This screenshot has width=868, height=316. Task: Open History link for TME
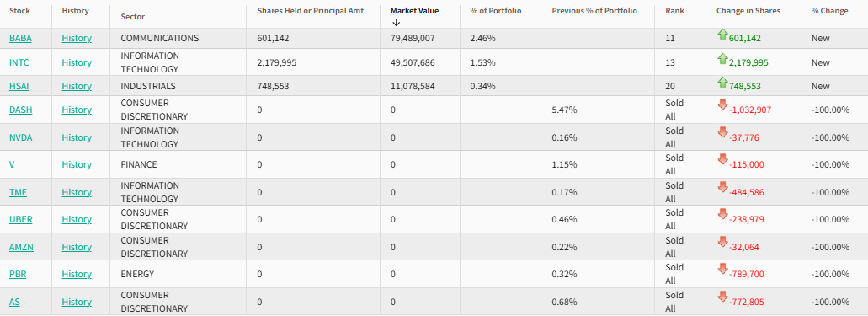(x=77, y=192)
